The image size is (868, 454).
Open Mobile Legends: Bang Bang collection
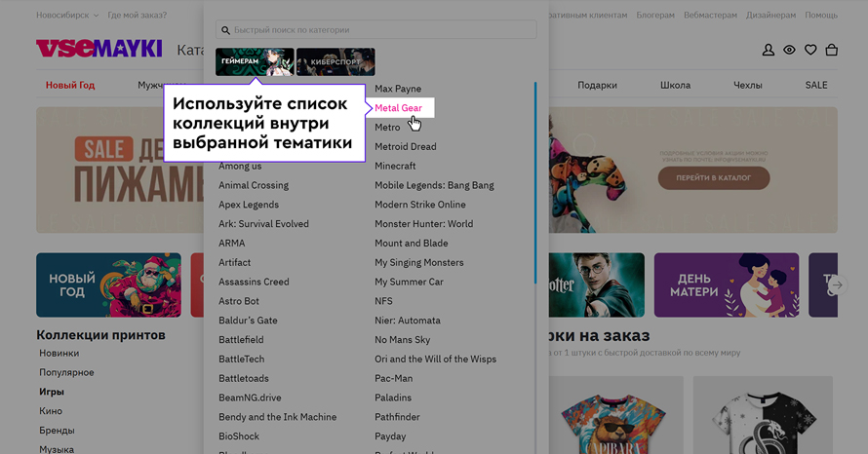click(435, 185)
